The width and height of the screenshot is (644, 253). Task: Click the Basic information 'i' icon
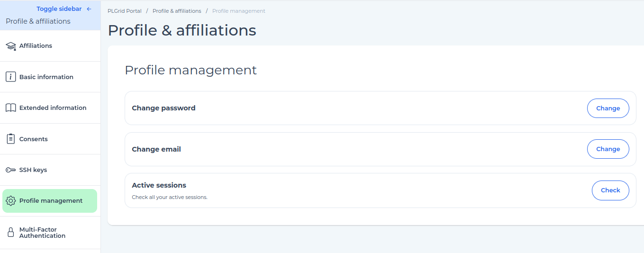(10, 77)
